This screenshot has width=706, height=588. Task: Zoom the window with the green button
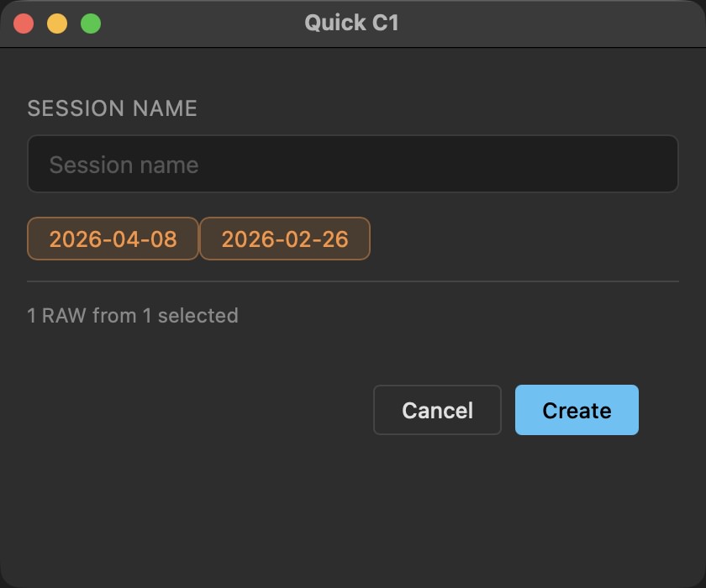pyautogui.click(x=91, y=24)
